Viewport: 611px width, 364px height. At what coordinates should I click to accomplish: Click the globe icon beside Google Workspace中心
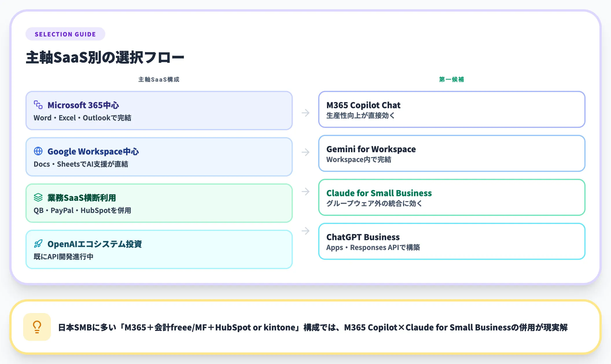[x=38, y=151]
